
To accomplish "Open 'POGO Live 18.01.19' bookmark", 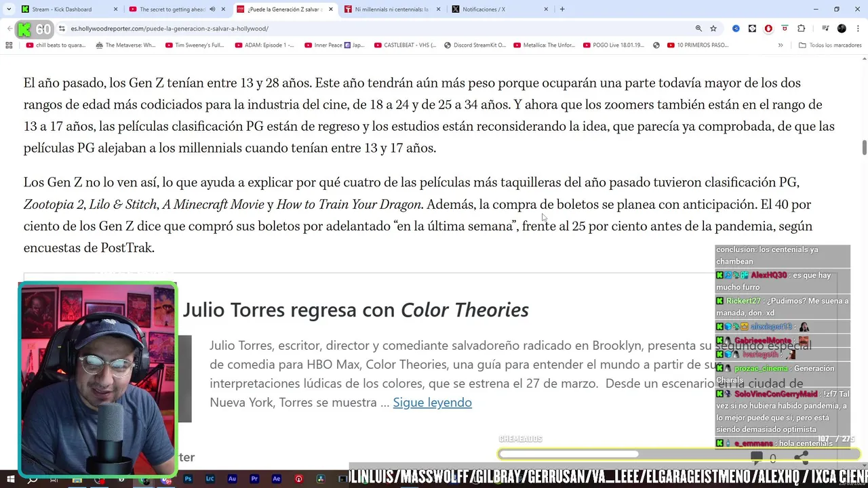I will [x=614, y=45].
